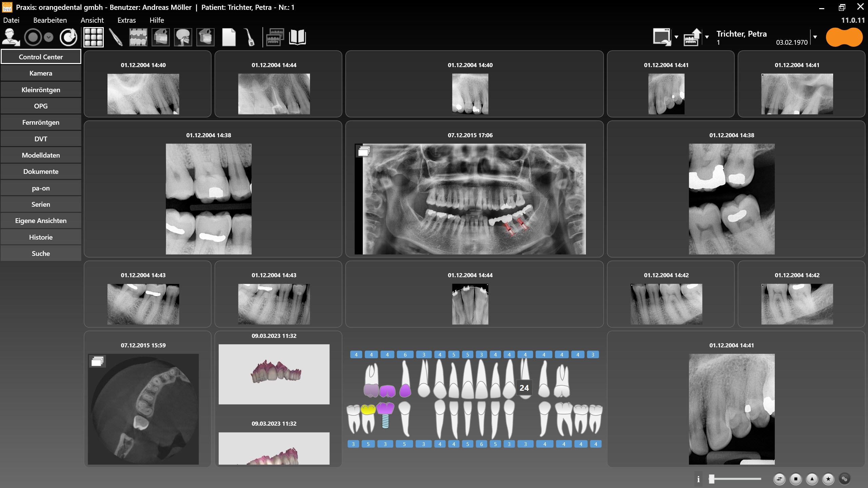Viewport: 868px width, 488px height.
Task: Open the Dokumente section
Action: [41, 171]
